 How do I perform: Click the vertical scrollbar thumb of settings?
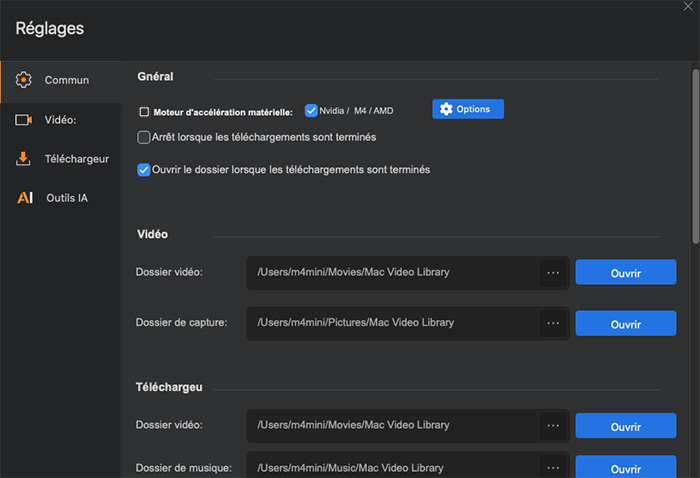695,156
